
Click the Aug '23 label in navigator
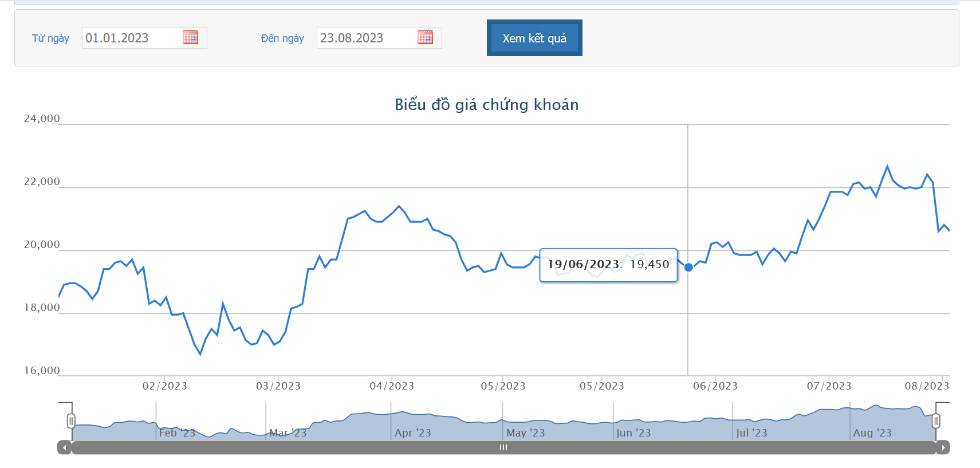(872, 433)
